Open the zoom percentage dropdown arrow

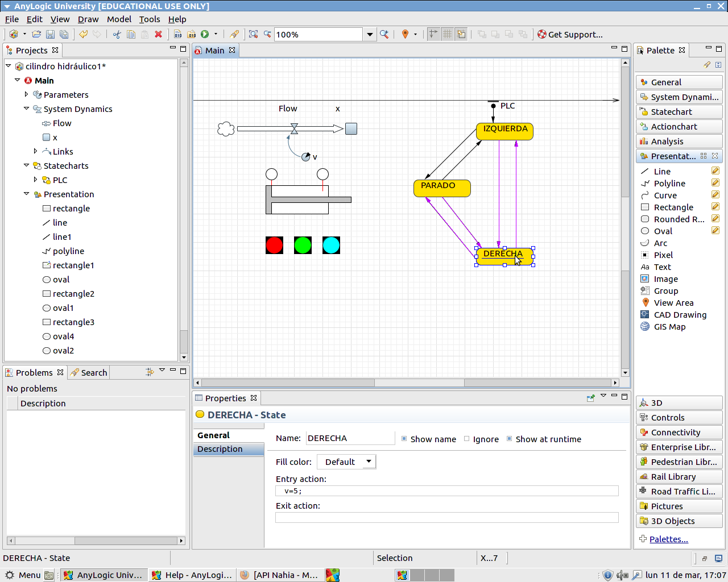(370, 34)
